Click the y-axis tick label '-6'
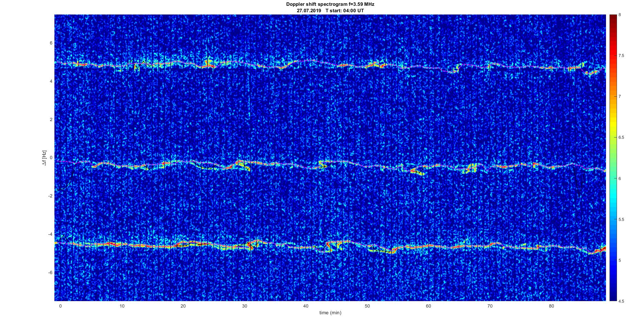The width and height of the screenshot is (644, 323). [x=50, y=272]
